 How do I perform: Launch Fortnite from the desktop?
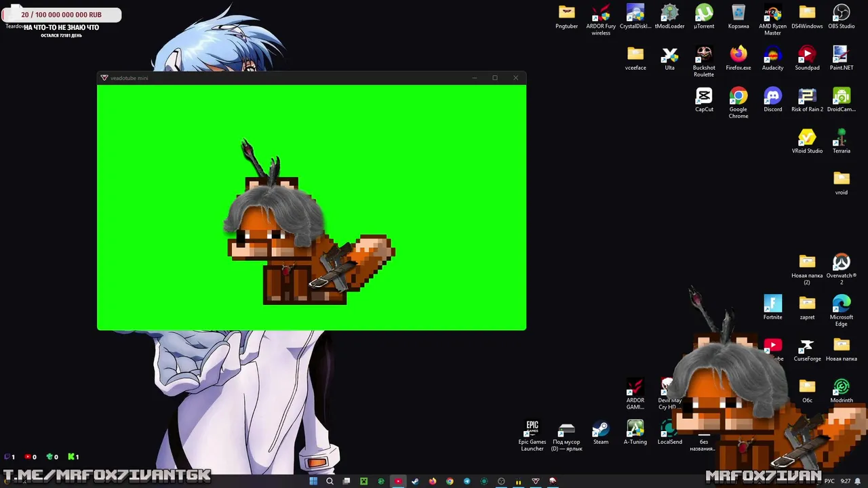[772, 307]
